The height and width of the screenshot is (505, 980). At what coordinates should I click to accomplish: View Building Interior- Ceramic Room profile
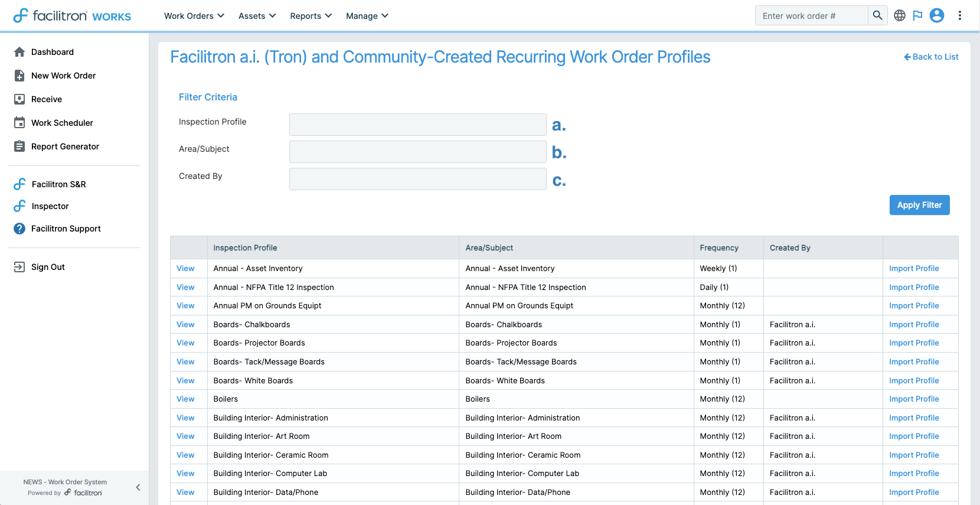tap(185, 455)
